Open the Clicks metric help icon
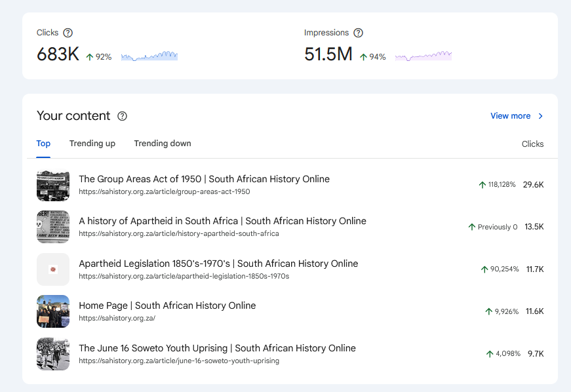Screen dimensions: 571x392 [x=69, y=32]
